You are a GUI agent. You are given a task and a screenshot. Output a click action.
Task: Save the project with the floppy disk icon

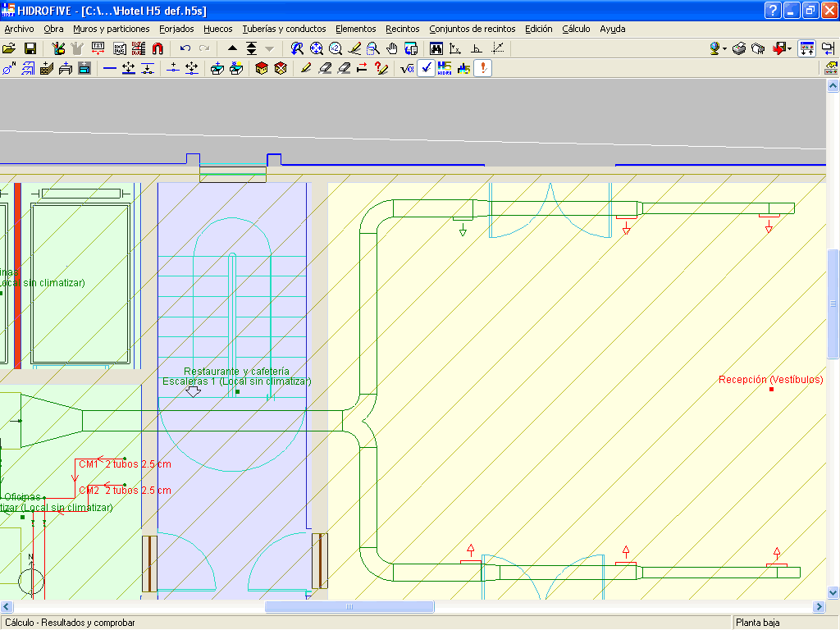(x=30, y=48)
